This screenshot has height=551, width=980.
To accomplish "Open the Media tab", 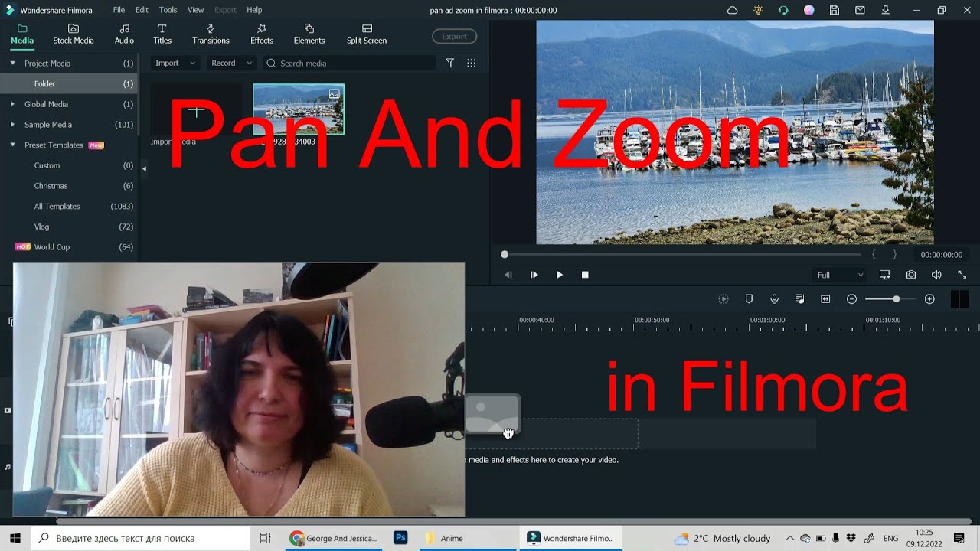I will click(22, 34).
